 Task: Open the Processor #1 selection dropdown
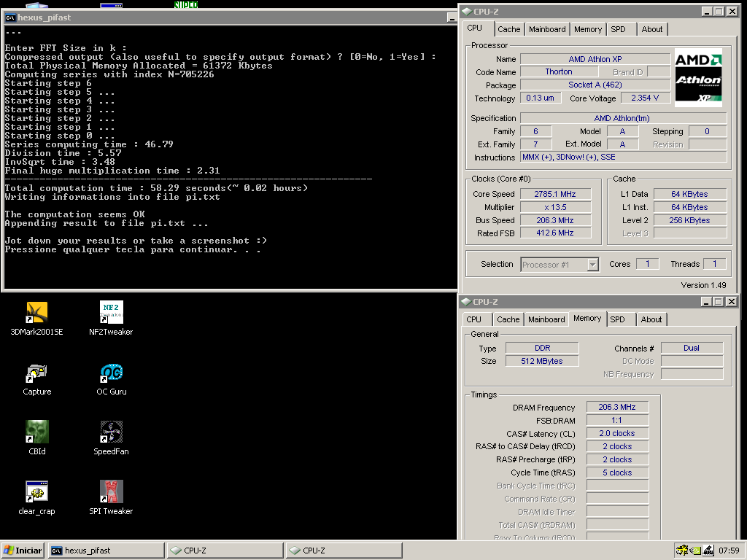592,264
